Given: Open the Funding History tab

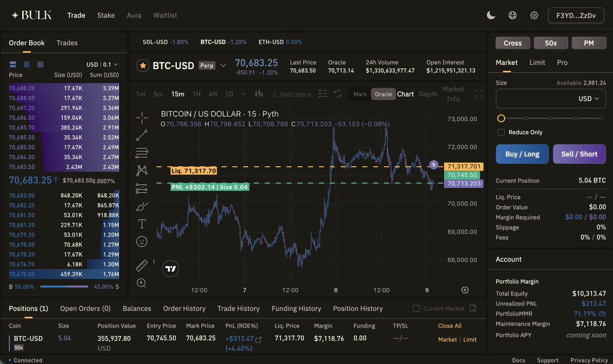Looking at the screenshot, I should coord(296,308).
